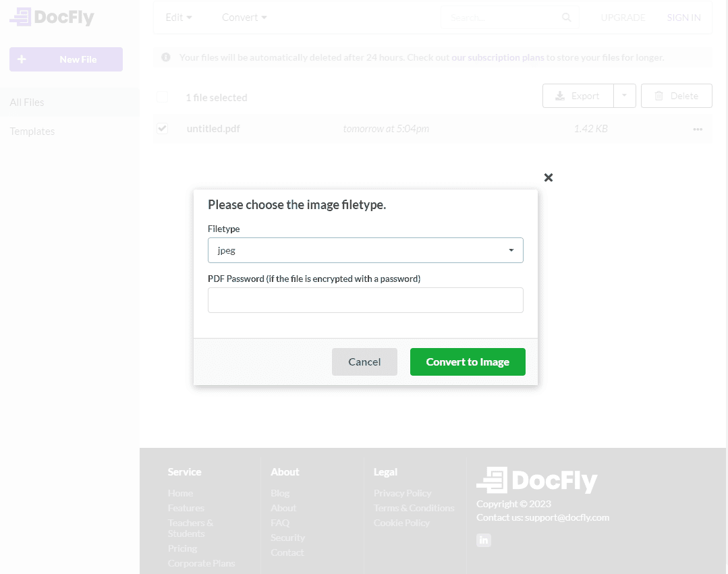728x574 pixels.
Task: Open the About link under the About heading
Action: (x=283, y=508)
